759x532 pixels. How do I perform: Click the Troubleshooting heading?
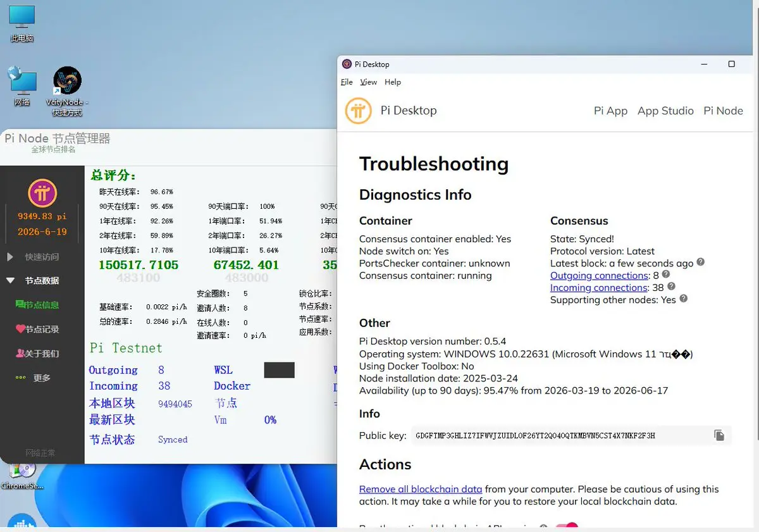[434, 164]
